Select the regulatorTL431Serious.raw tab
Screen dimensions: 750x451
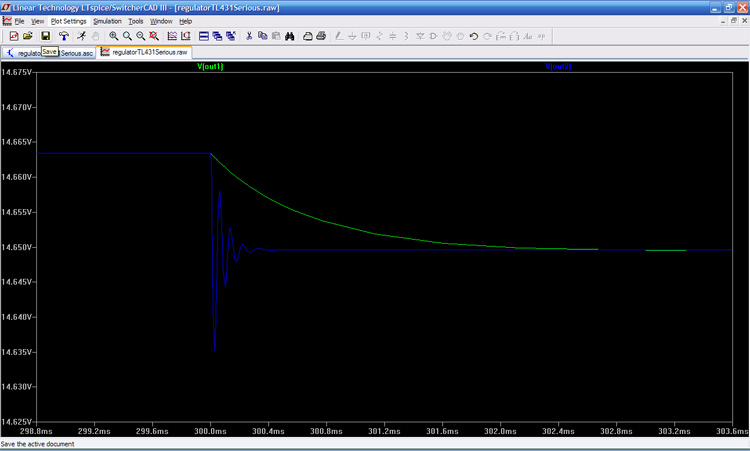144,52
